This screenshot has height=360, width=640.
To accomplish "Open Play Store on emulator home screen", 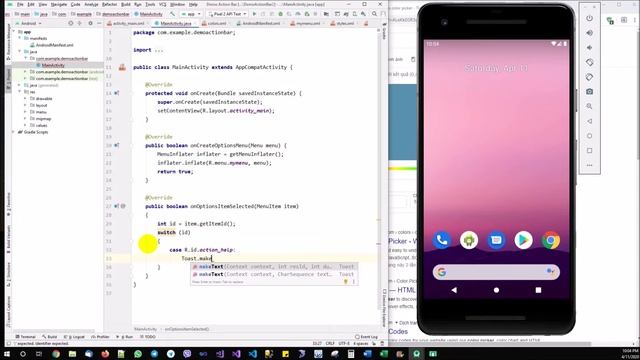I will (523, 240).
